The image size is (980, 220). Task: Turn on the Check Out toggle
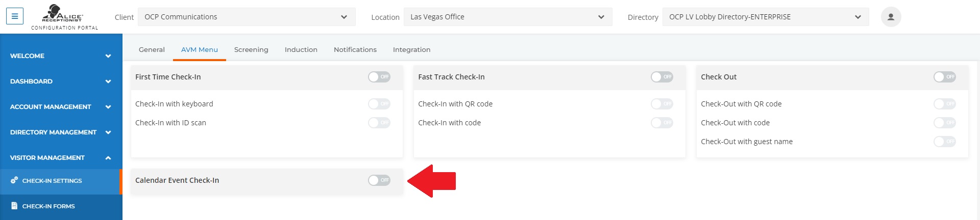(x=944, y=77)
